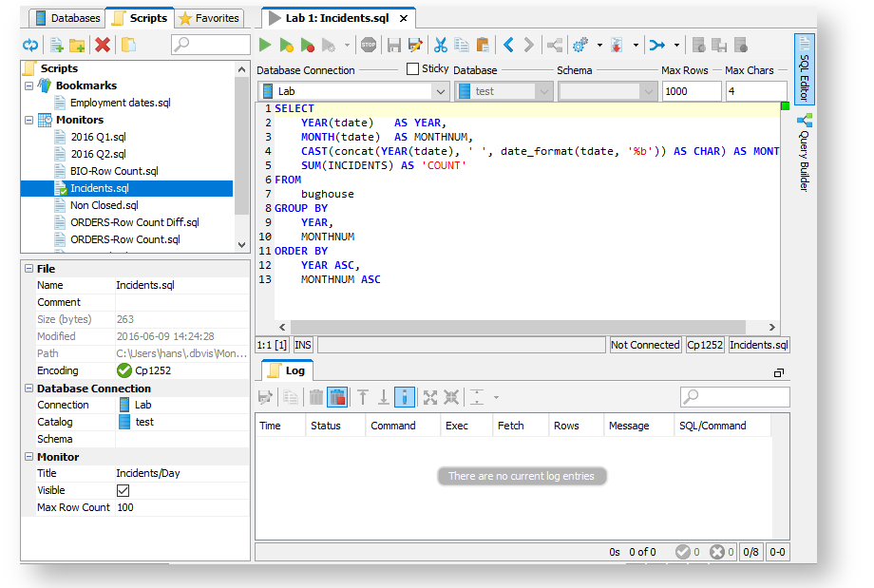The height and width of the screenshot is (588, 874).
Task: Collapse the Database Connection properties section
Action: click(x=29, y=389)
